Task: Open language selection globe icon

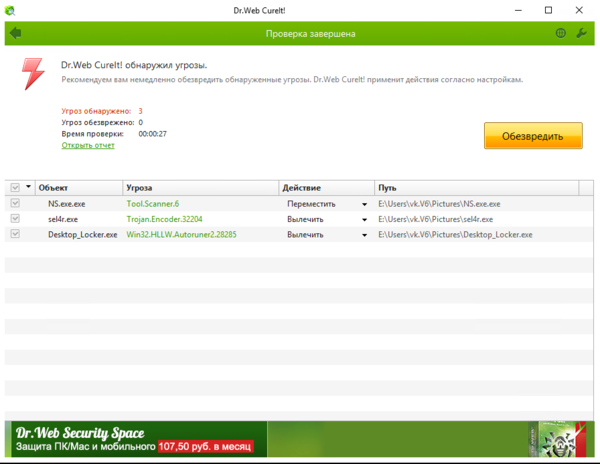Action: tap(561, 33)
